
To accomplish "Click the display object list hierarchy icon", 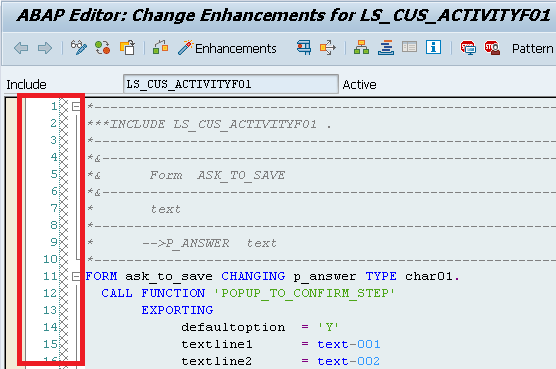I will pos(361,47).
